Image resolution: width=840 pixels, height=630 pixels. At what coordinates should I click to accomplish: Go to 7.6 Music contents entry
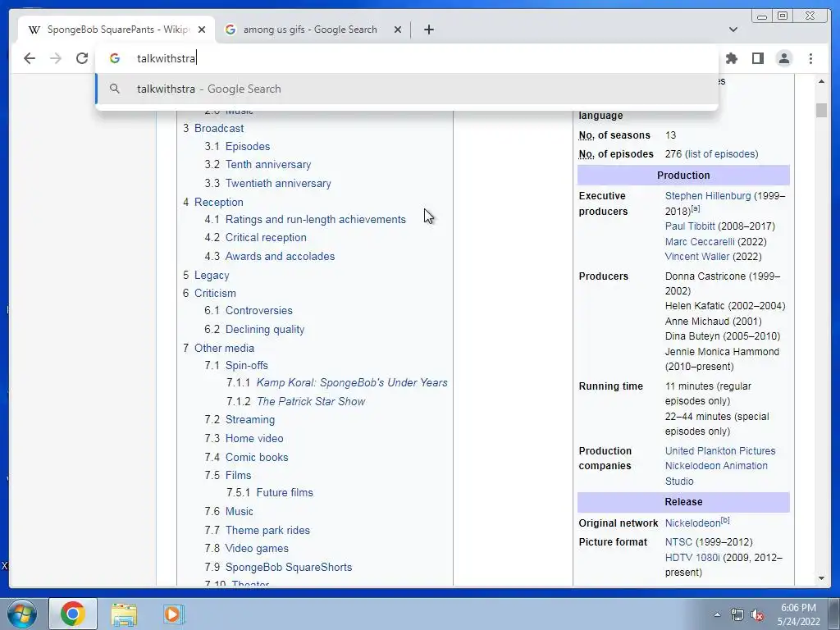point(239,511)
